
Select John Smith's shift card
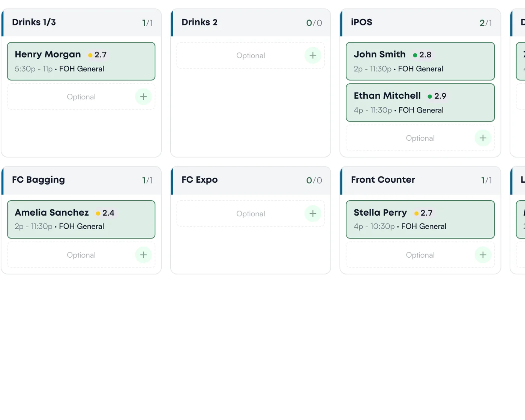(x=420, y=61)
